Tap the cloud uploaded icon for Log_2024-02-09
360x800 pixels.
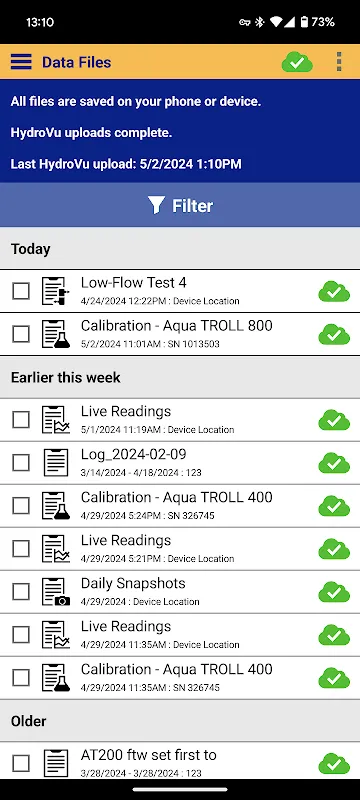click(x=334, y=463)
